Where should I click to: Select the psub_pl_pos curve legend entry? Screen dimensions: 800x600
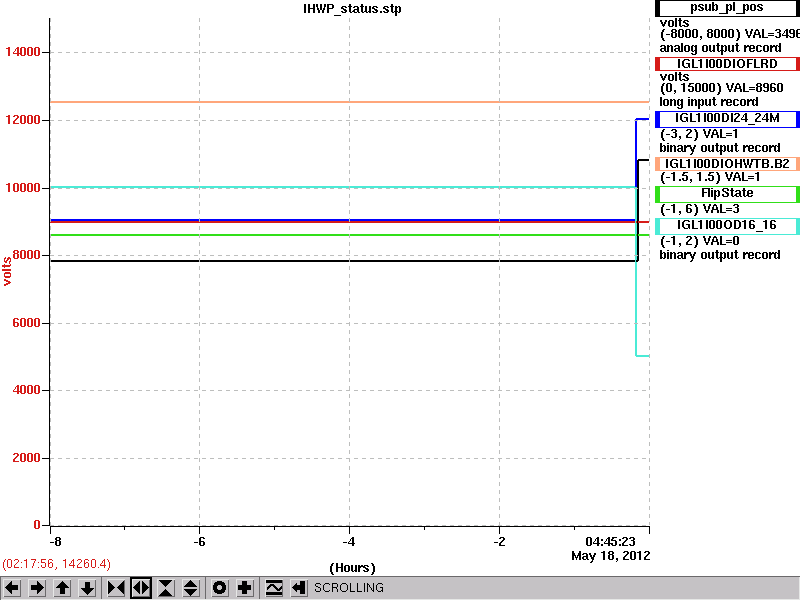pos(727,8)
